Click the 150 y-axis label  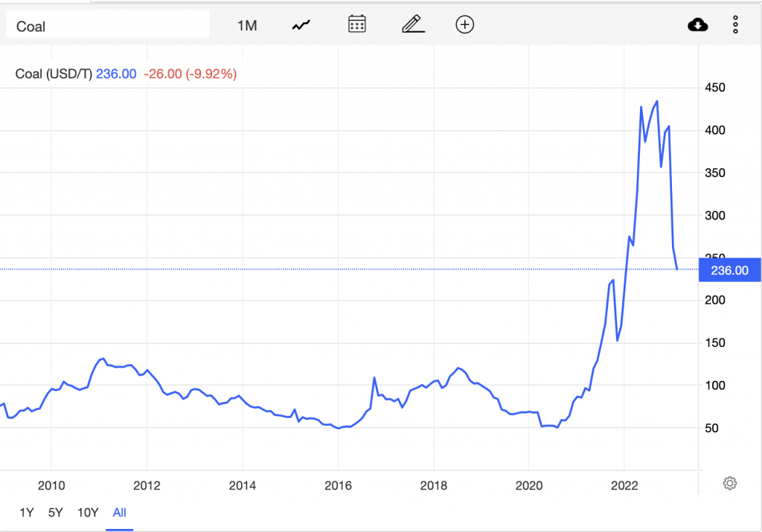tap(715, 343)
